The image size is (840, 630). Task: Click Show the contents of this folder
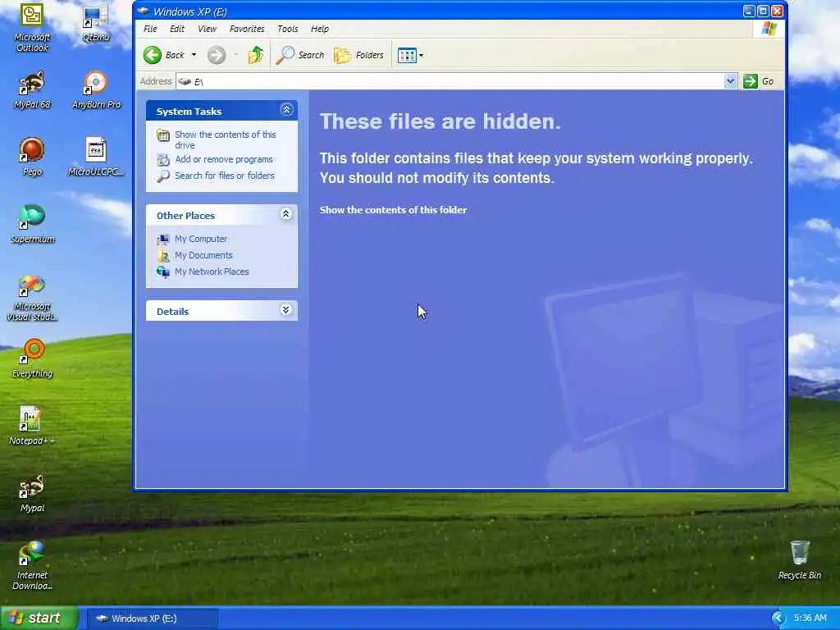pyautogui.click(x=393, y=210)
